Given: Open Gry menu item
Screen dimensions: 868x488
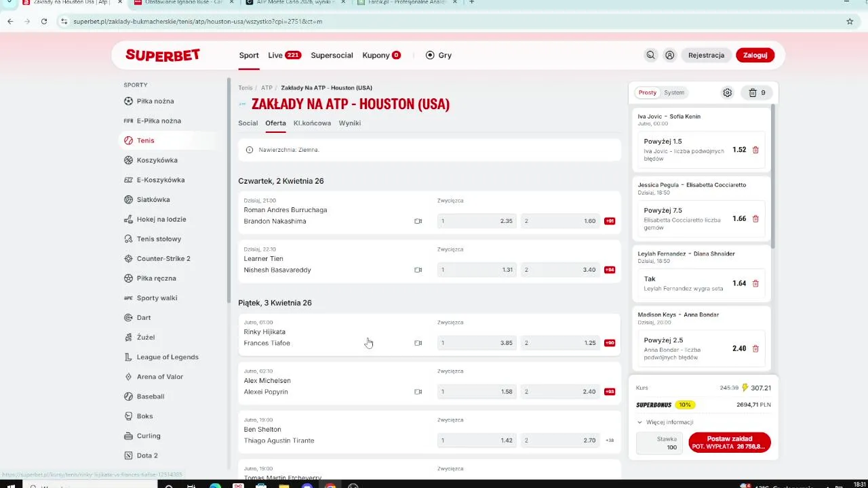Looking at the screenshot, I should click(x=439, y=55).
